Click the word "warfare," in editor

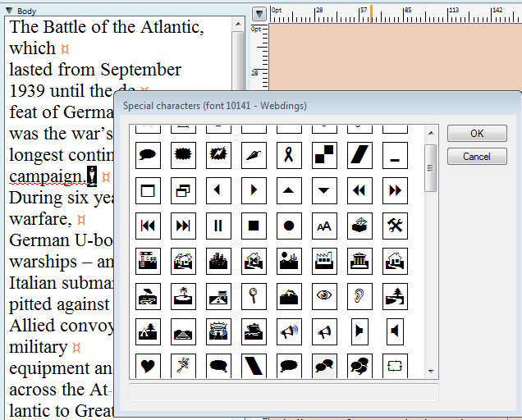40,219
